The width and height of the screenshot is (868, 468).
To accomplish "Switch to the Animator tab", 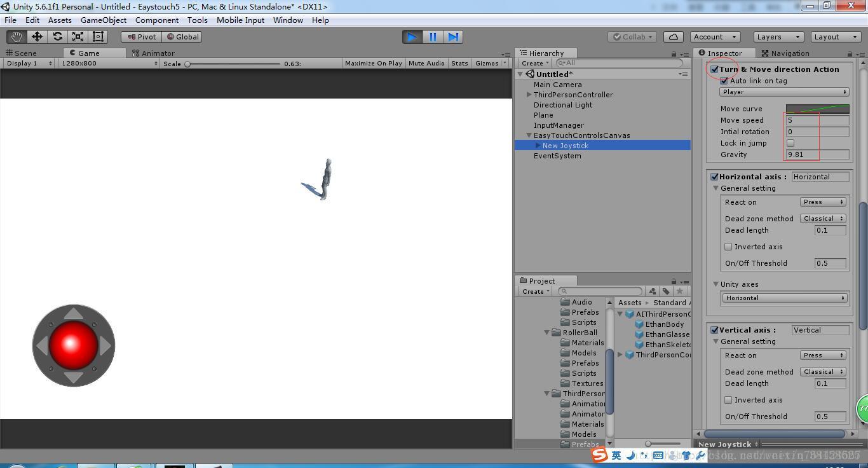I will pos(153,53).
